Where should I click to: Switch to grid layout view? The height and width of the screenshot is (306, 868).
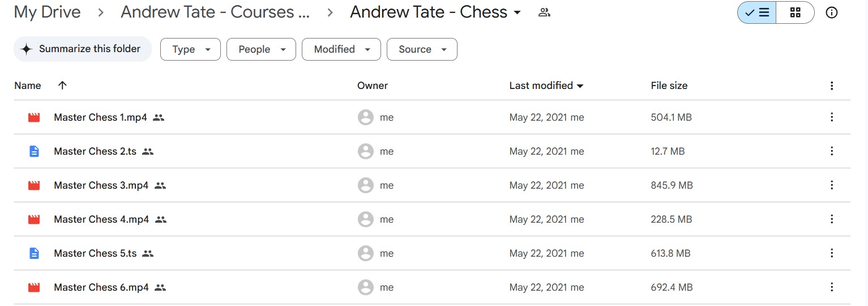click(x=795, y=12)
